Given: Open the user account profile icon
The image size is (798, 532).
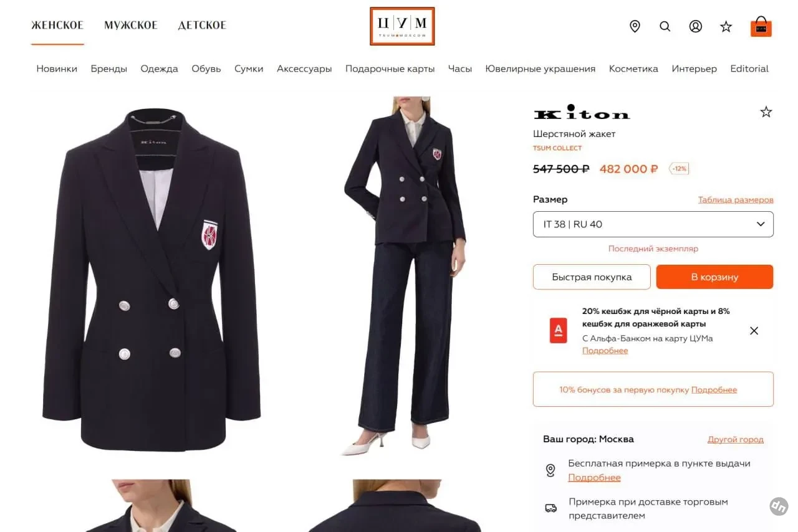Looking at the screenshot, I should coord(696,26).
